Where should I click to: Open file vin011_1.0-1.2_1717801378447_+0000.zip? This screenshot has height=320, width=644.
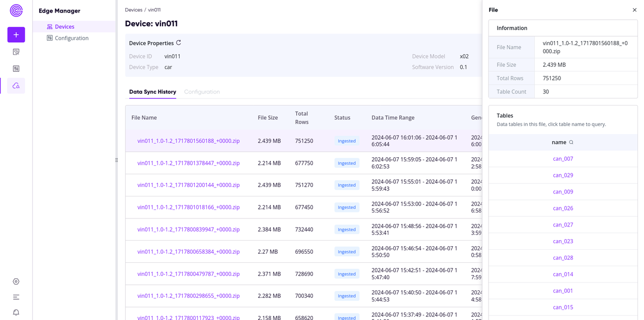[x=188, y=163]
